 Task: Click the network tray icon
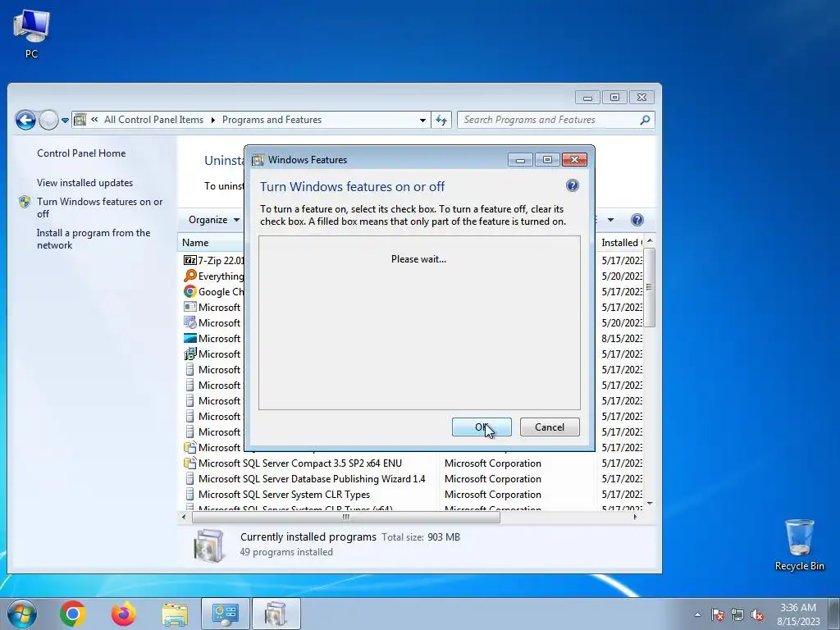tap(737, 614)
